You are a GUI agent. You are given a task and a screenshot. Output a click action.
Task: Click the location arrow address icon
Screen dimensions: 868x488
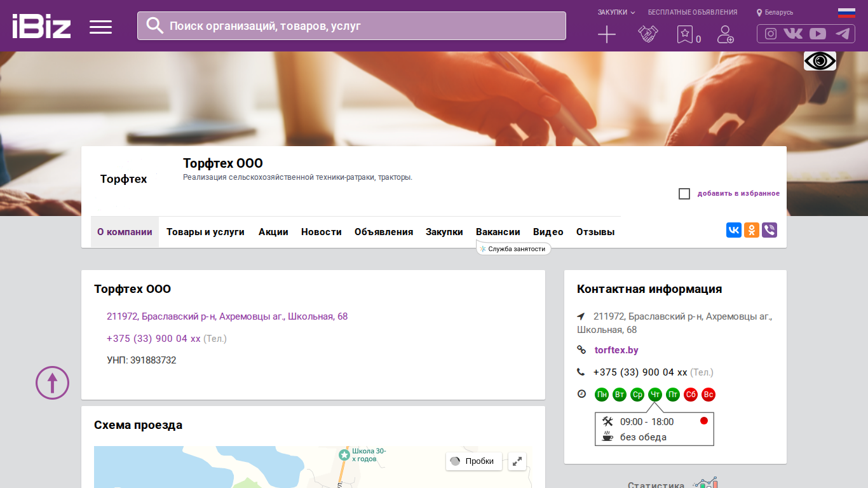click(581, 316)
